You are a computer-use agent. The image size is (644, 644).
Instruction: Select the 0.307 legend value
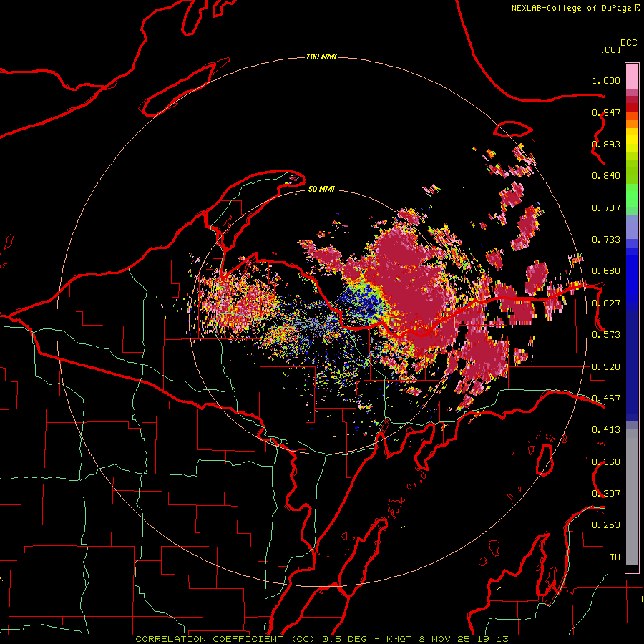(x=606, y=494)
